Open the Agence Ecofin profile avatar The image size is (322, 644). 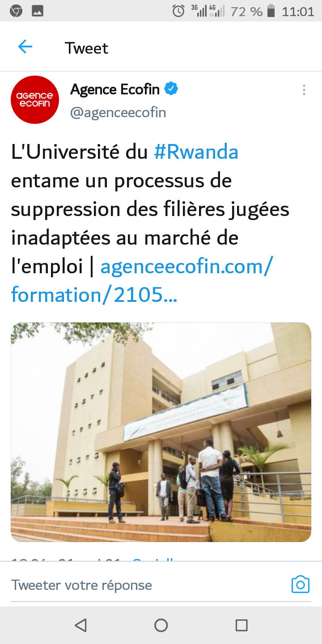click(35, 100)
